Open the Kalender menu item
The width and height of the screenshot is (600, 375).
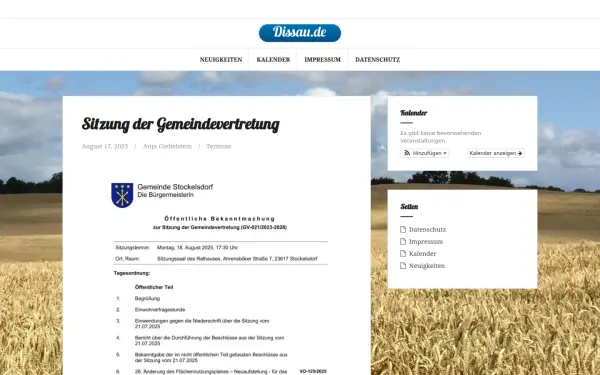click(273, 60)
